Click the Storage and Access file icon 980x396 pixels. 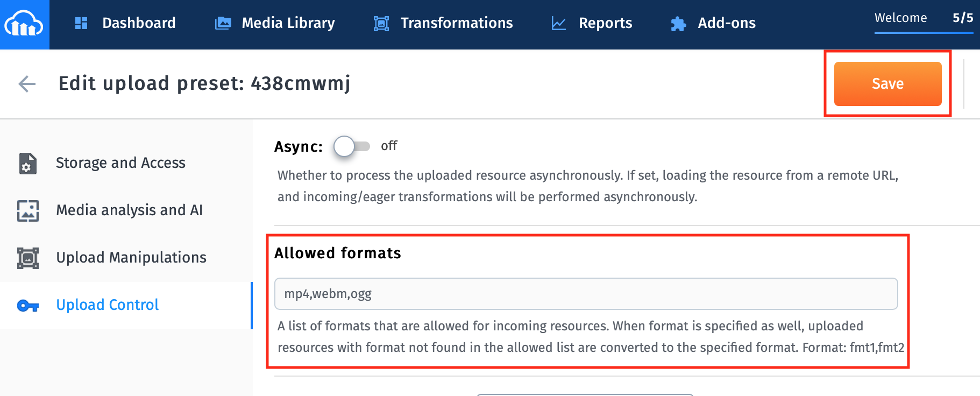click(x=28, y=164)
